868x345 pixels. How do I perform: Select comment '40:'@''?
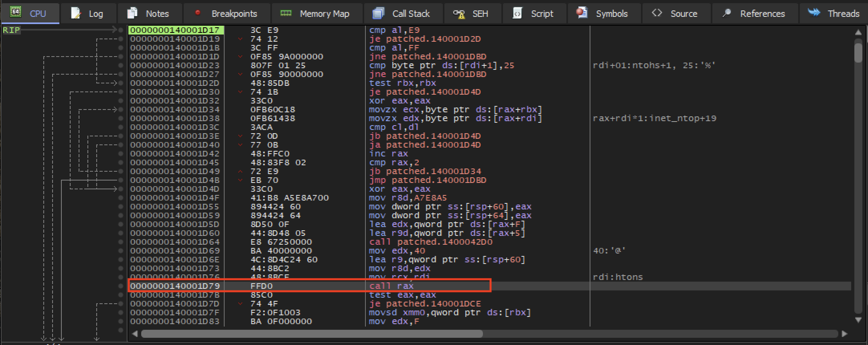[609, 251]
